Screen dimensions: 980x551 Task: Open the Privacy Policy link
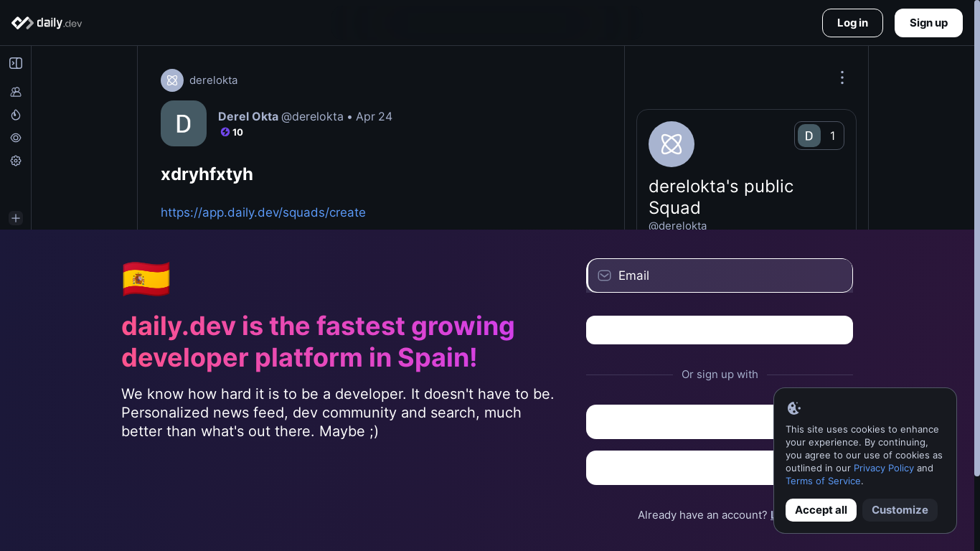884,468
